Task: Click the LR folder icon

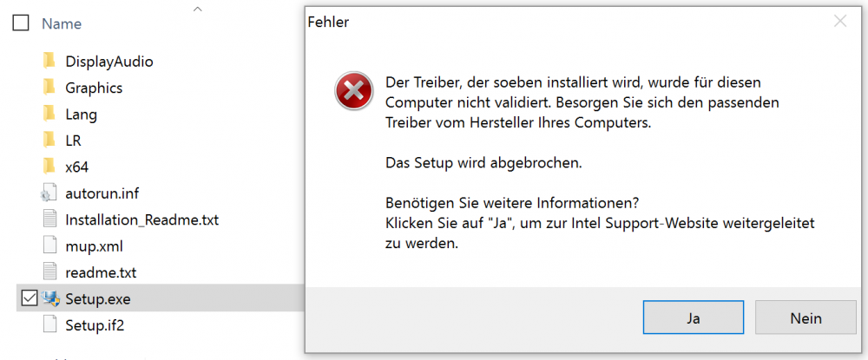Action: [x=49, y=141]
